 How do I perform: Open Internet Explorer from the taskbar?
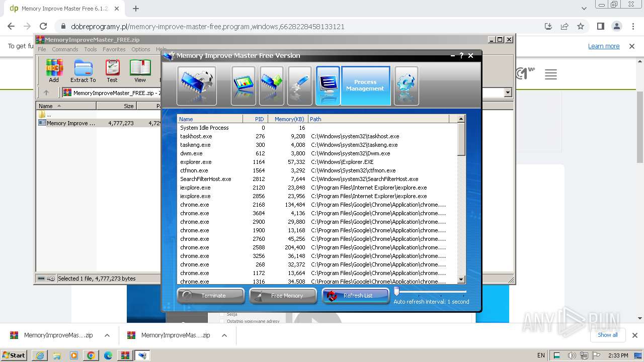[40, 355]
